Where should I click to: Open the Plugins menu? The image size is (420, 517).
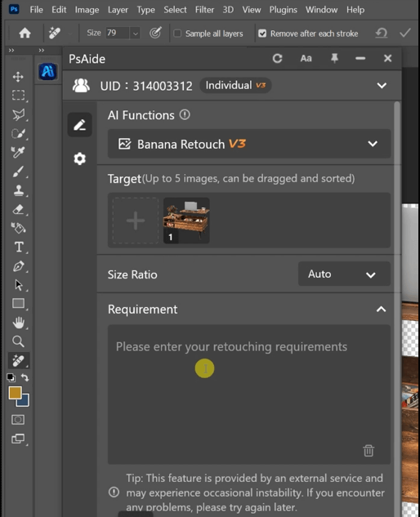[283, 10]
